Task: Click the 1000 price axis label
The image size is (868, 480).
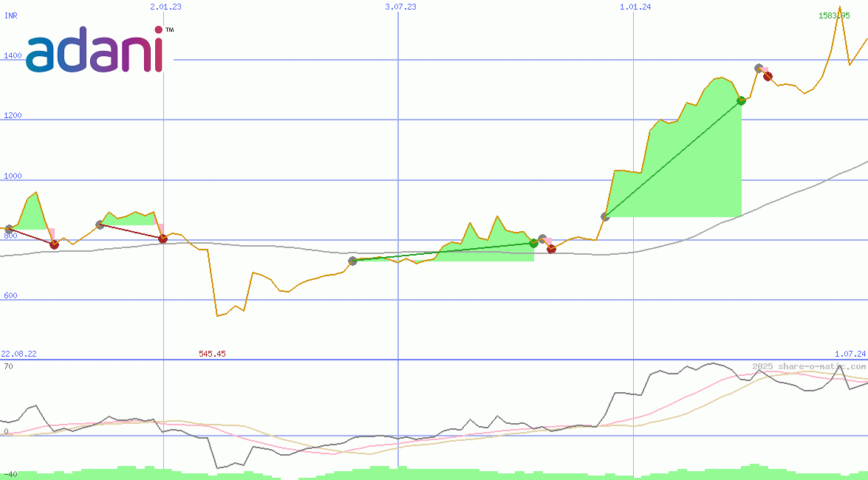Action: pos(13,176)
